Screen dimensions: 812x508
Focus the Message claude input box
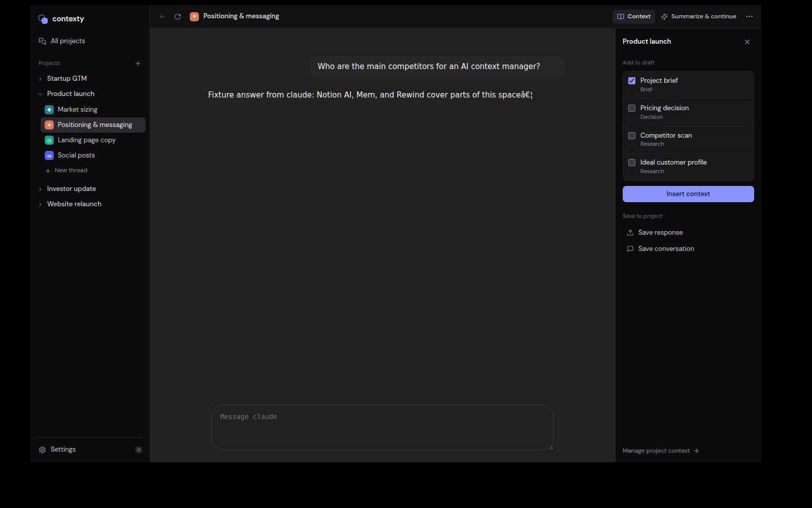click(382, 427)
